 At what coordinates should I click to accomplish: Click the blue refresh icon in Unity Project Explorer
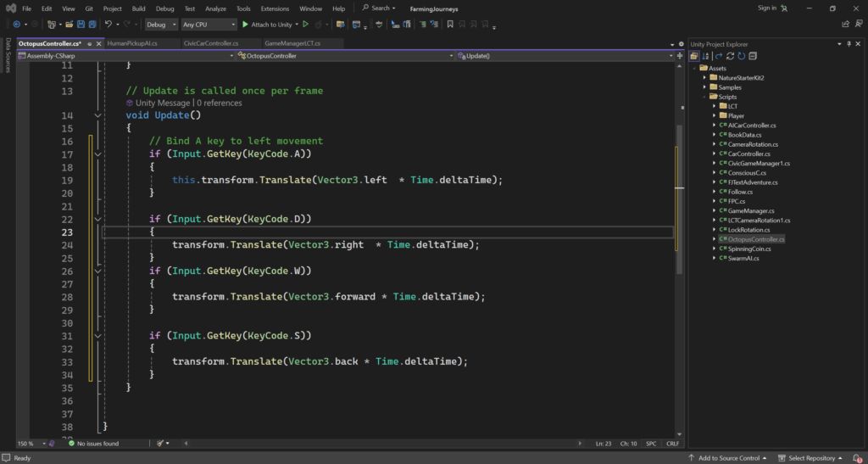(x=741, y=56)
